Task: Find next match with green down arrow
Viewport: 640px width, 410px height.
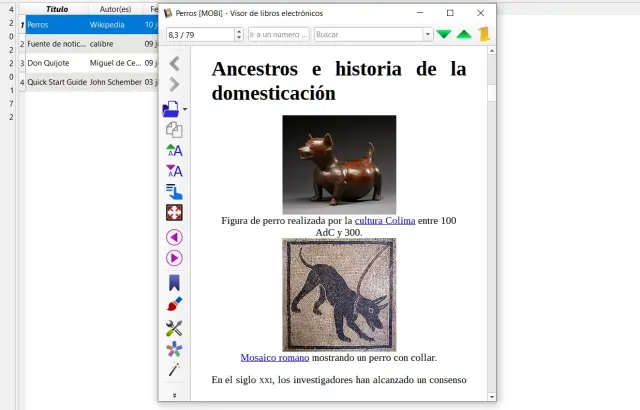Action: pyautogui.click(x=444, y=34)
